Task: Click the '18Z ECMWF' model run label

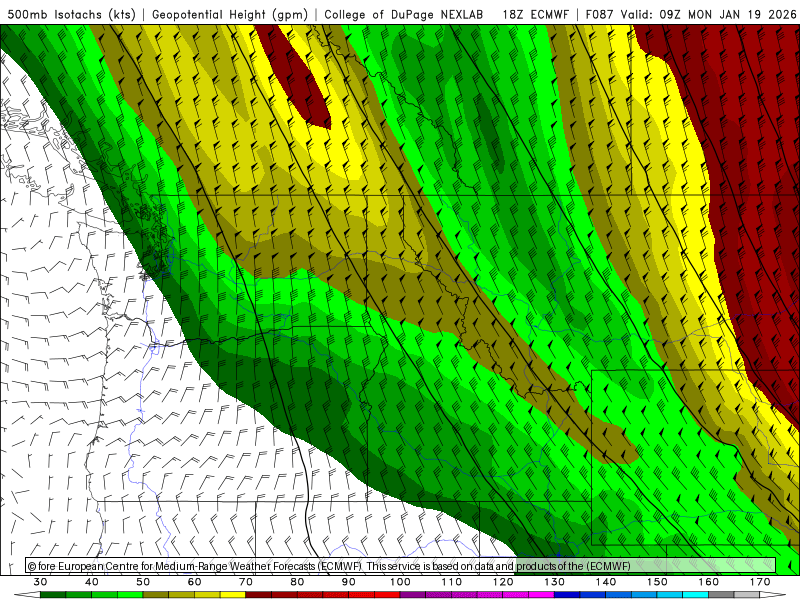Action: click(535, 14)
